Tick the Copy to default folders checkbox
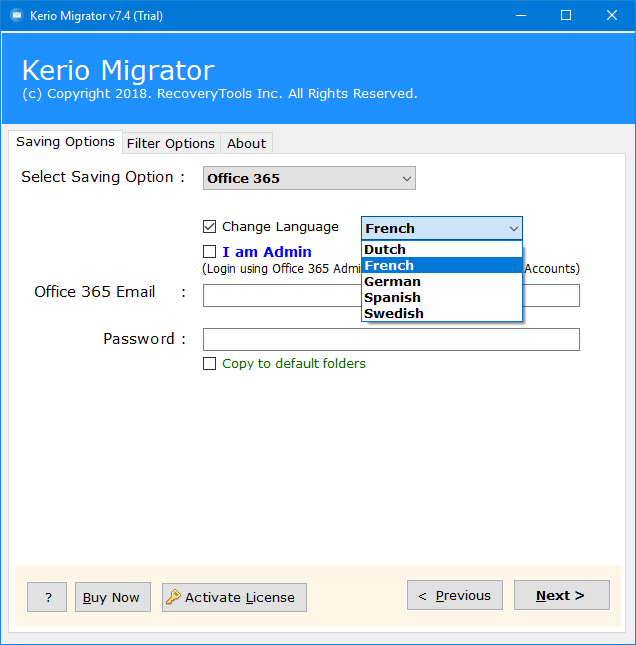The height and width of the screenshot is (645, 636). click(x=209, y=364)
